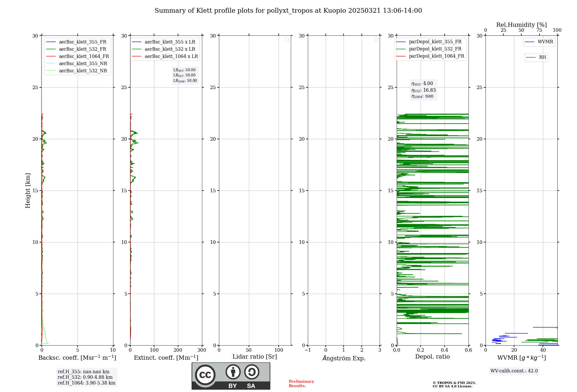Click the BY attribution person icon
Image resolution: width=577 pixels, height=392 pixels.
tap(233, 372)
